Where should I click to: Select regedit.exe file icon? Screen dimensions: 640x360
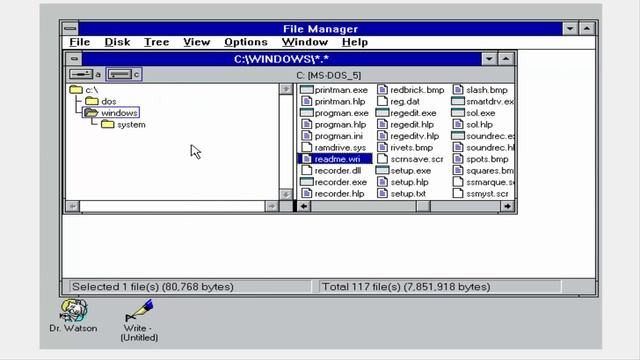382,113
